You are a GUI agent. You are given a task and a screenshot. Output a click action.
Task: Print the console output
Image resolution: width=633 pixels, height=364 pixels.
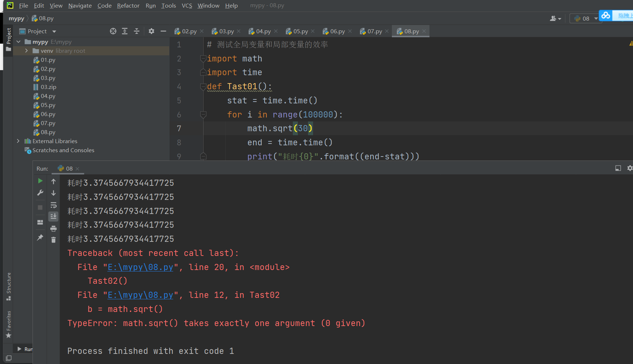tap(54, 228)
